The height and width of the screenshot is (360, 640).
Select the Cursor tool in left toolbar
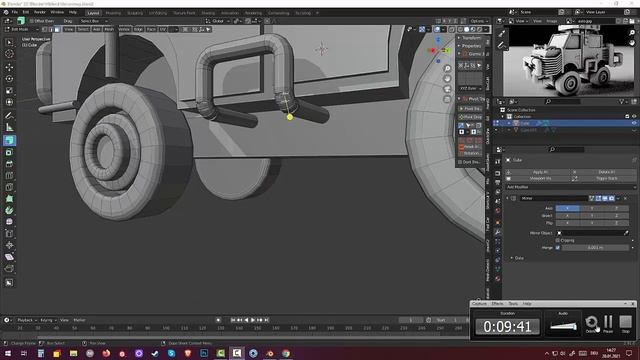(9, 54)
